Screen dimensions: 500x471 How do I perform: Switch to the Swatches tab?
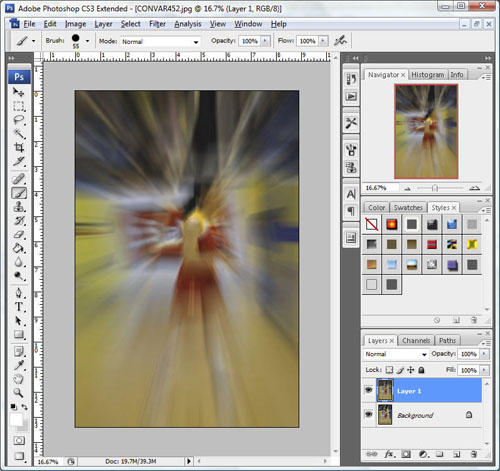(x=408, y=208)
